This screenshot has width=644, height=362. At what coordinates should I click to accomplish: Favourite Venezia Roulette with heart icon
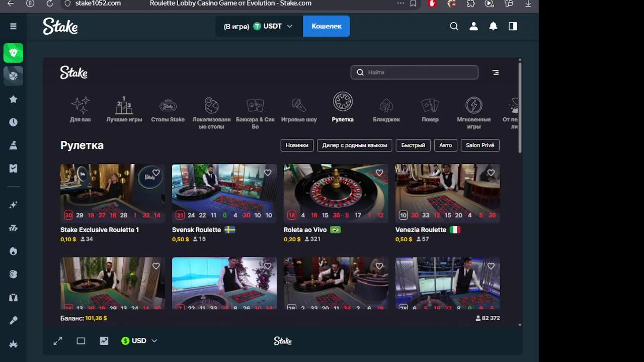tap(491, 173)
